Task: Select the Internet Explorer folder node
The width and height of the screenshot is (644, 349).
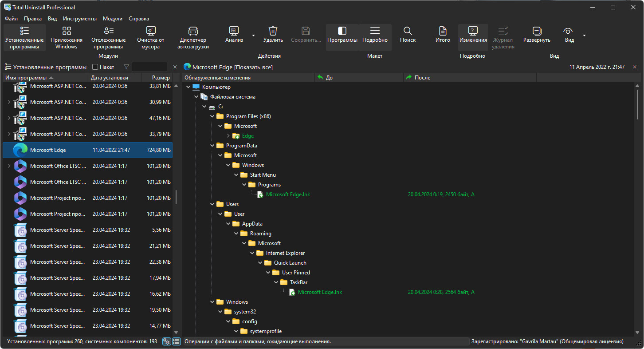Action: [285, 253]
